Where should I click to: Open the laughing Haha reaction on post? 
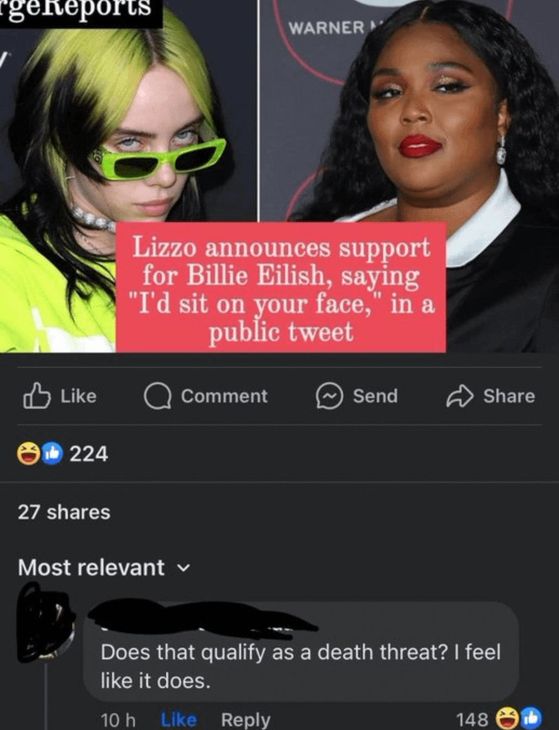[28, 453]
